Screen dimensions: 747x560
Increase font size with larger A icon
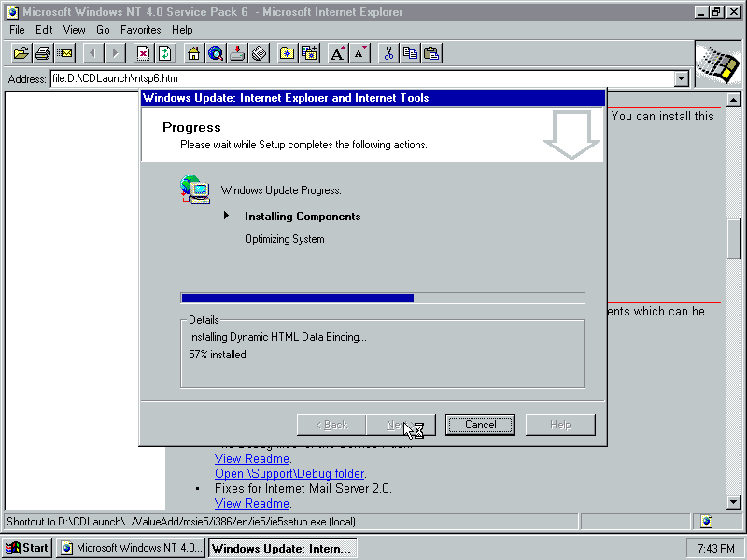(x=338, y=53)
